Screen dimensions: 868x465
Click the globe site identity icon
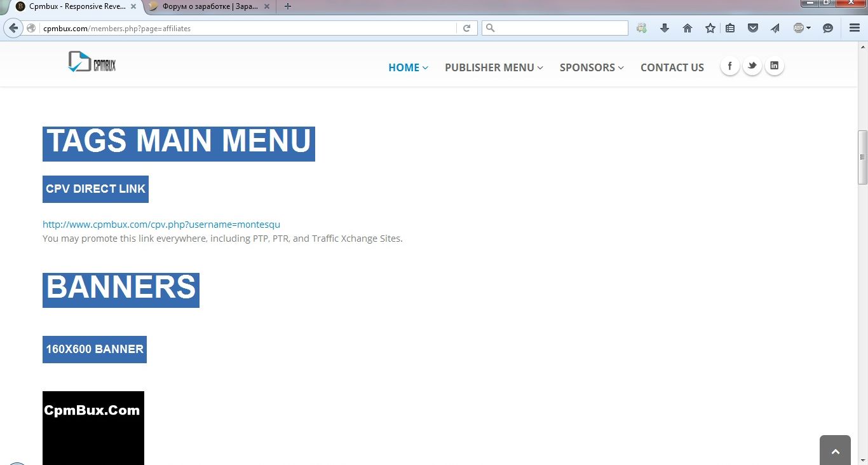31,28
